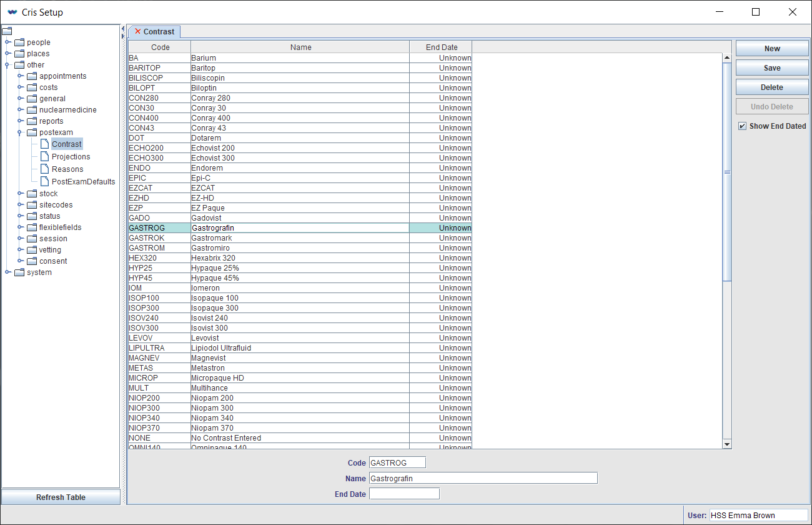
Task: Select the Multihance row
Action: click(300, 388)
